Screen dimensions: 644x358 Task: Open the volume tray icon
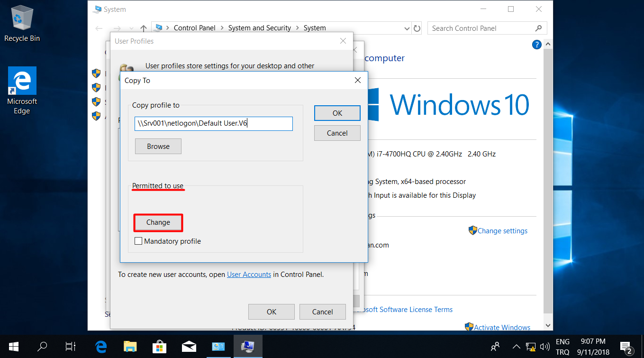545,347
